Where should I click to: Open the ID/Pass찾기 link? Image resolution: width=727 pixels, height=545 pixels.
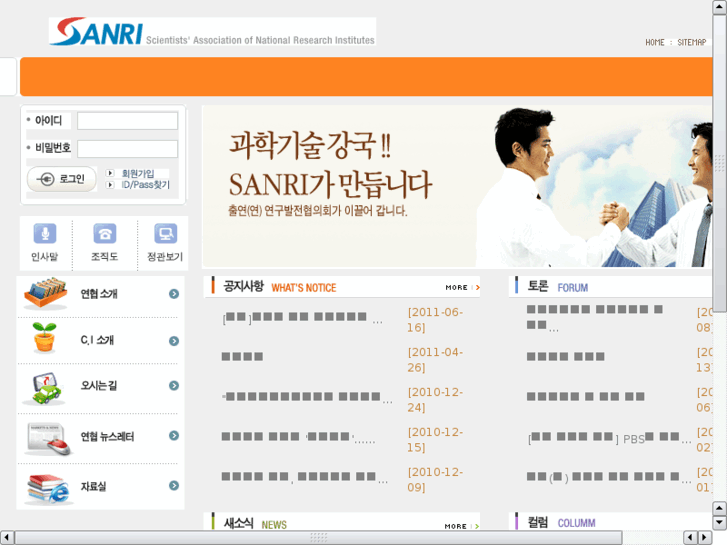tap(146, 185)
